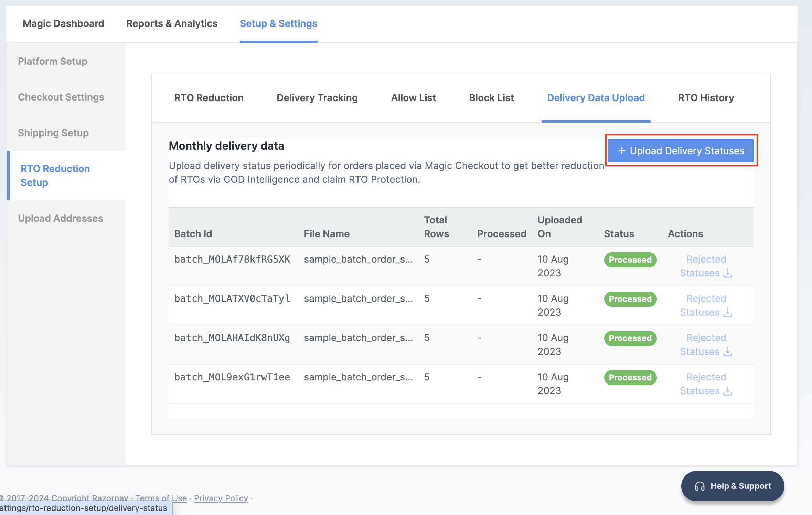Click the Status column header
812x515 pixels.
tap(619, 234)
